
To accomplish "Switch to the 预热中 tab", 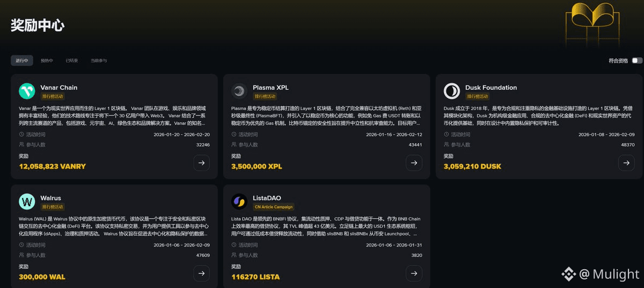I will [x=47, y=61].
